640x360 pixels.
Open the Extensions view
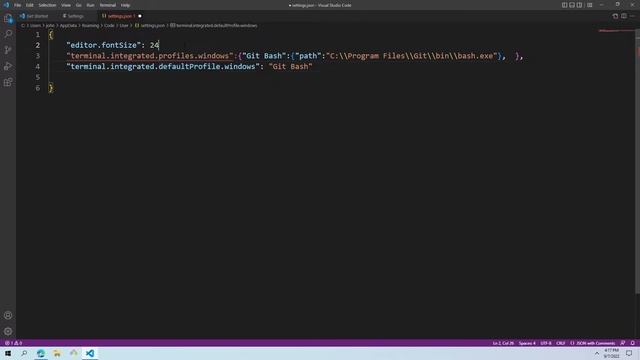point(8,82)
